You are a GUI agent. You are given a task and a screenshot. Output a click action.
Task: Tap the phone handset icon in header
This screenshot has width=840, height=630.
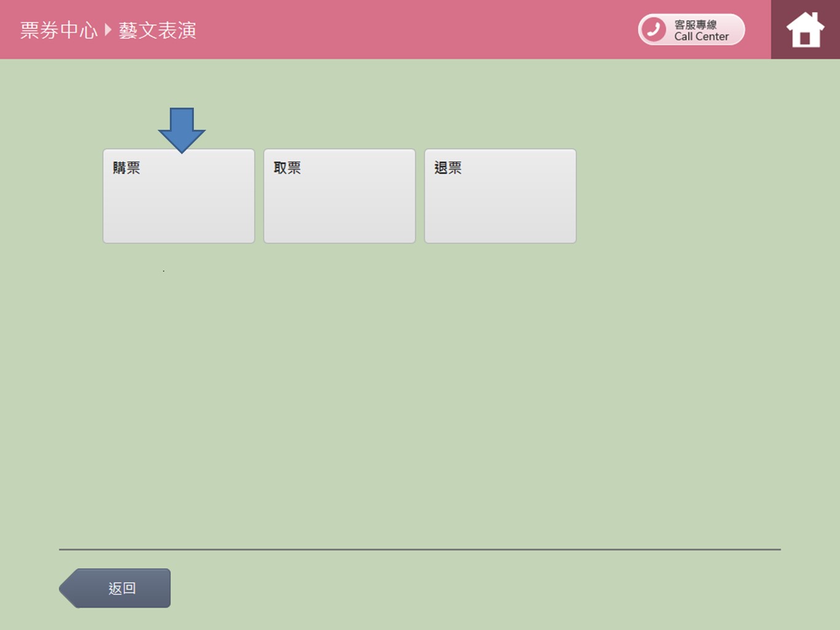[654, 30]
